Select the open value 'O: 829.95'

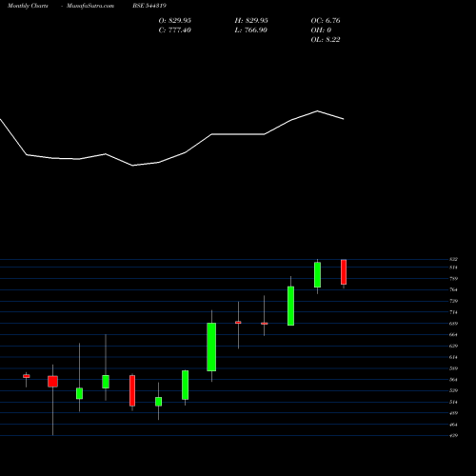pos(175,21)
